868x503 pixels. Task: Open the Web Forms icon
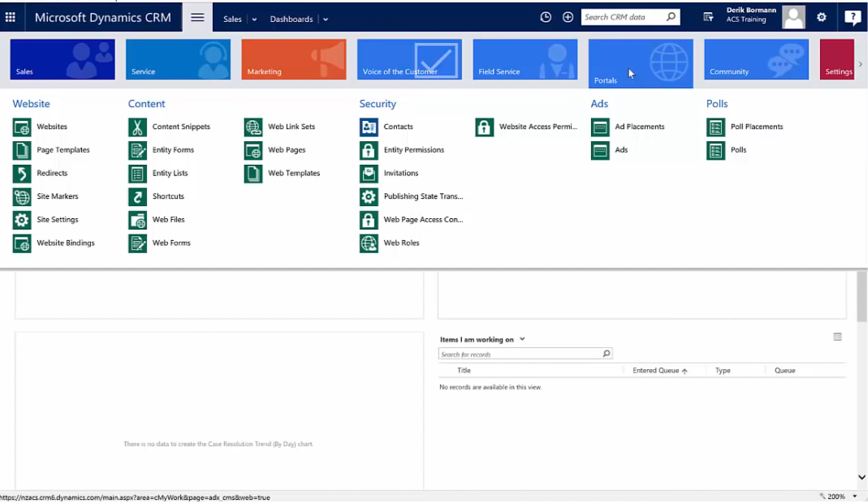pyautogui.click(x=137, y=243)
